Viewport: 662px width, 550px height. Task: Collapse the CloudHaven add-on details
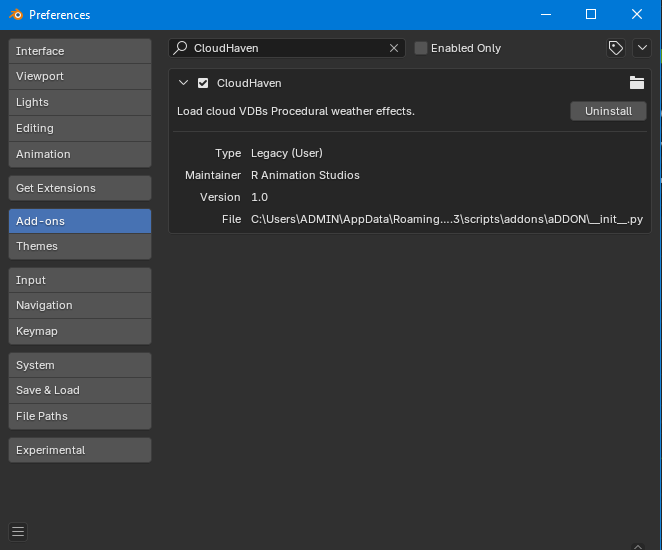pos(183,83)
